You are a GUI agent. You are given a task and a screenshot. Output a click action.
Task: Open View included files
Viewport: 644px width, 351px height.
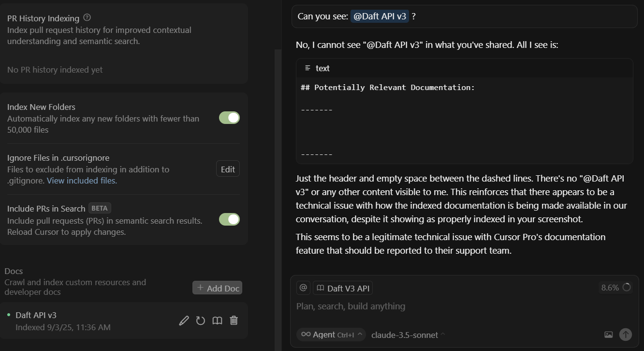(81, 180)
